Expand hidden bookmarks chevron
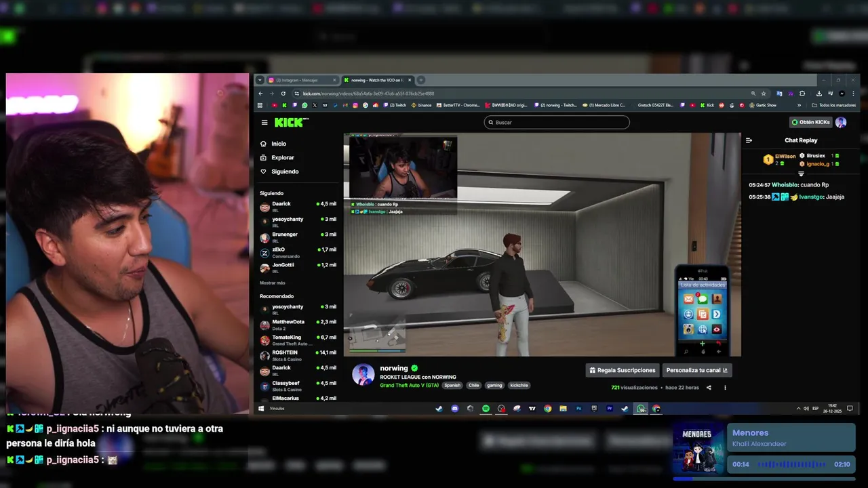The image size is (868, 488). point(799,105)
